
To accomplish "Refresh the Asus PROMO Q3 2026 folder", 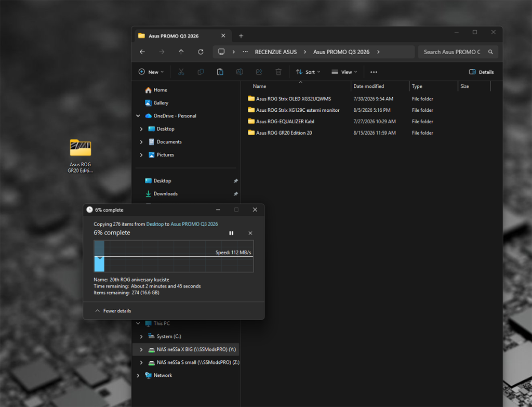I will coord(201,52).
